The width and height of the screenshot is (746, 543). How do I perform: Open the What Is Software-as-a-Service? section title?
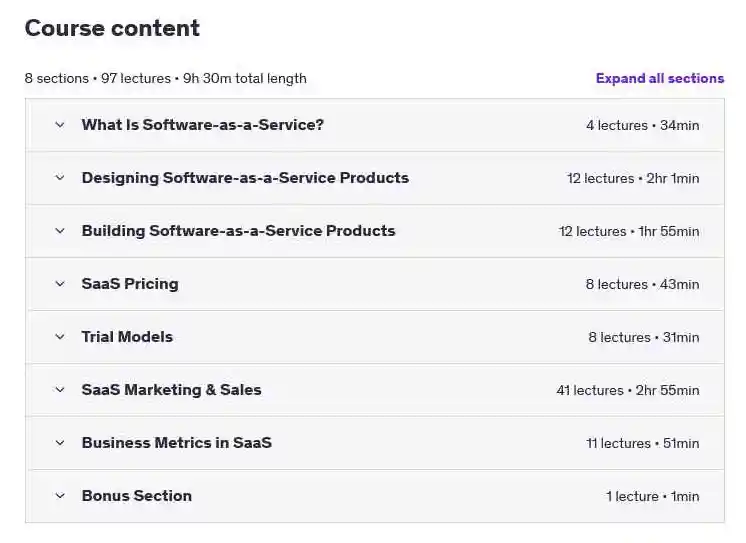pyautogui.click(x=203, y=125)
